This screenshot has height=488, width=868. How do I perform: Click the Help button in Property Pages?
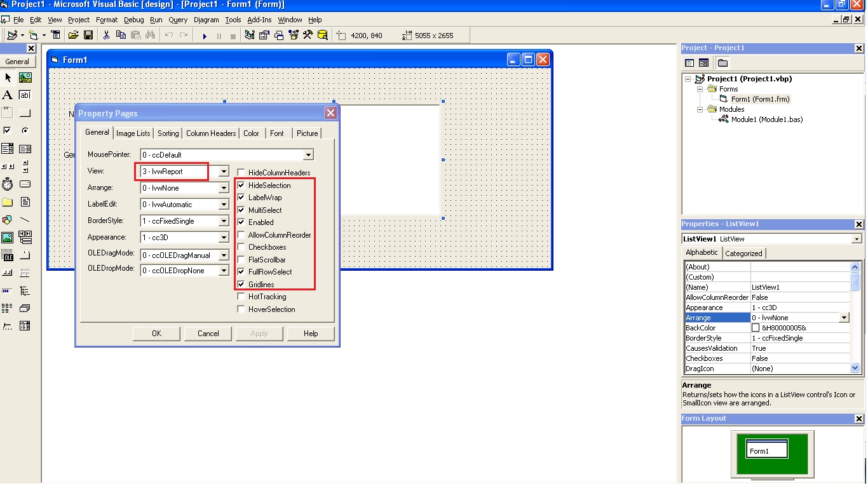pos(311,334)
